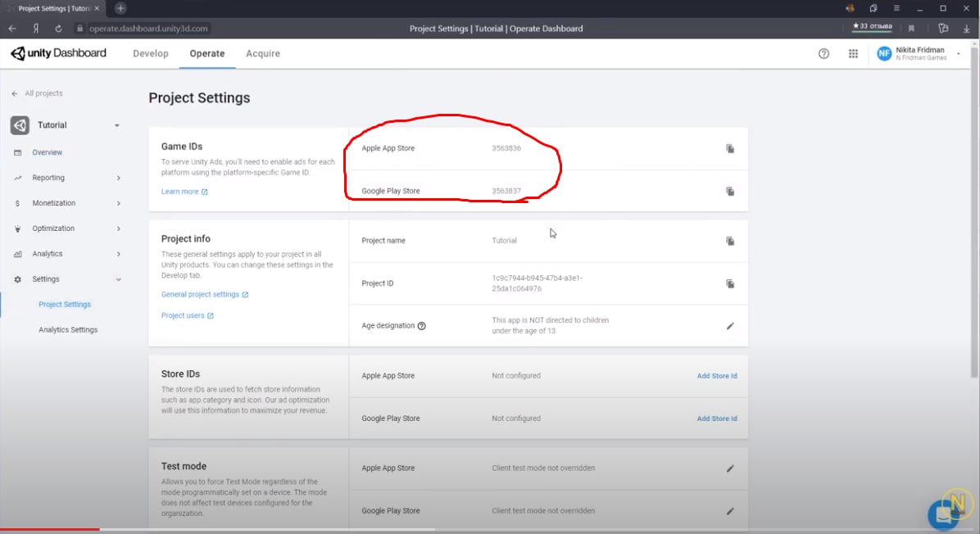Expand the Tutorial project dropdown

pos(117,125)
